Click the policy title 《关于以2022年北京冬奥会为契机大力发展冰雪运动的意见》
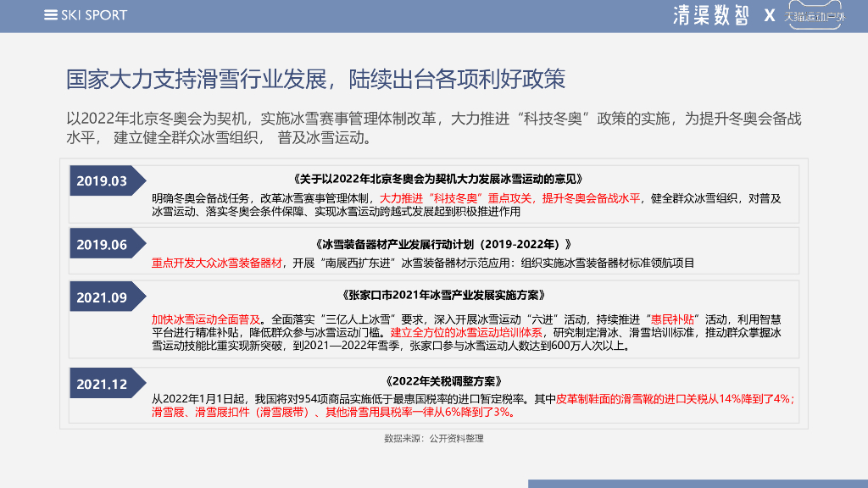 [437, 179]
